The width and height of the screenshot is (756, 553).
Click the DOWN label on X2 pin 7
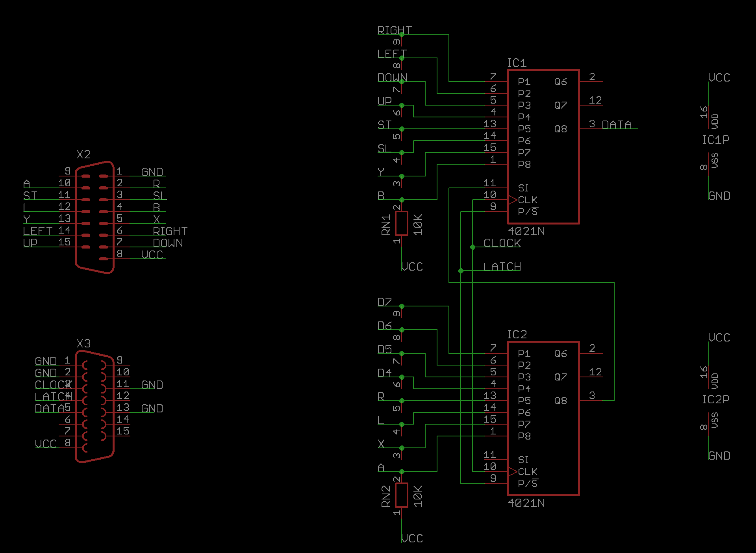(168, 243)
